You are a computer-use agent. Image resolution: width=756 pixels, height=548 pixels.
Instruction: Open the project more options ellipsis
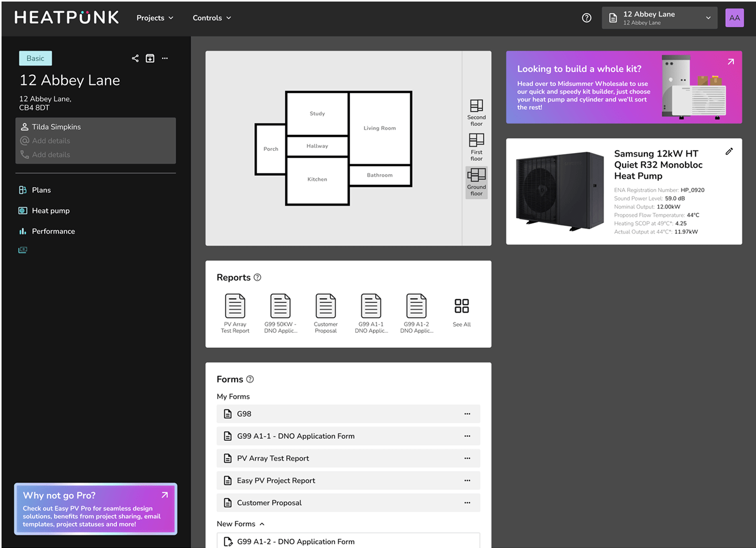(165, 58)
